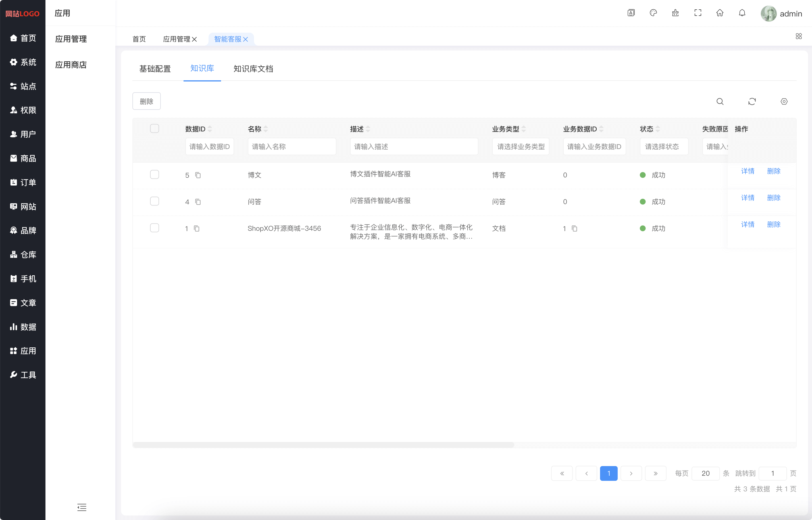Check the row checkbox for 博文
Screen dimensions: 812x520
tap(155, 175)
